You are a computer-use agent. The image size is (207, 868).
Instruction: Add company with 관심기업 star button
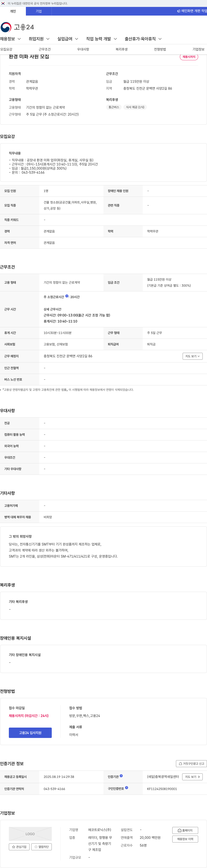[19, 847]
